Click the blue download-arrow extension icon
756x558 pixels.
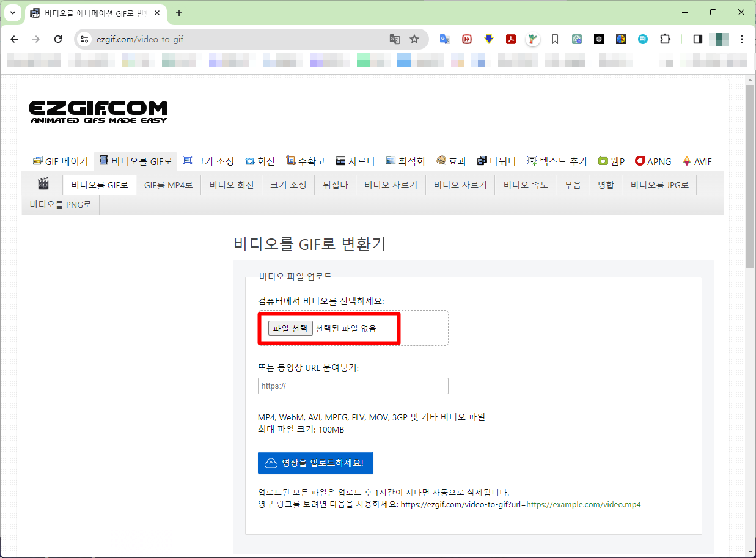(489, 39)
